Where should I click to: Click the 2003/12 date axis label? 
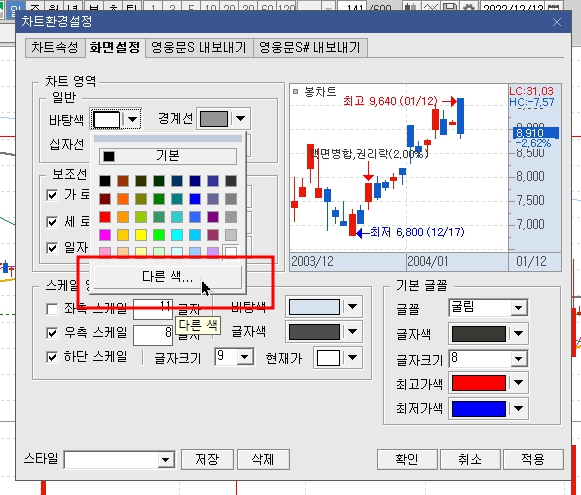click(x=312, y=262)
